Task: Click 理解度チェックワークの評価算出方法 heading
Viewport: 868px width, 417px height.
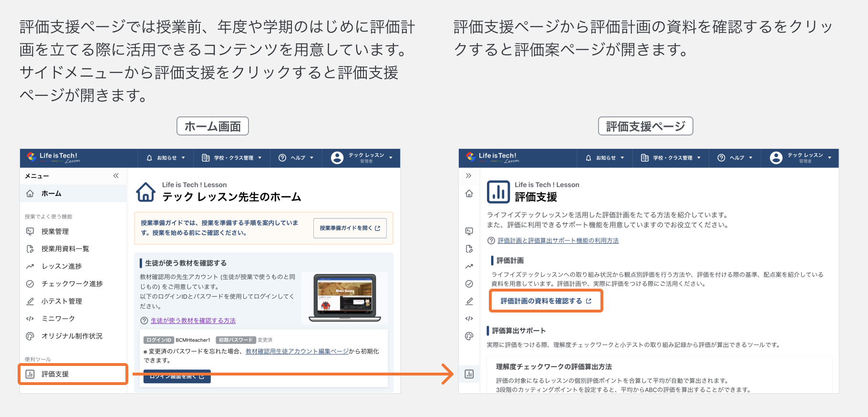Action: (554, 367)
